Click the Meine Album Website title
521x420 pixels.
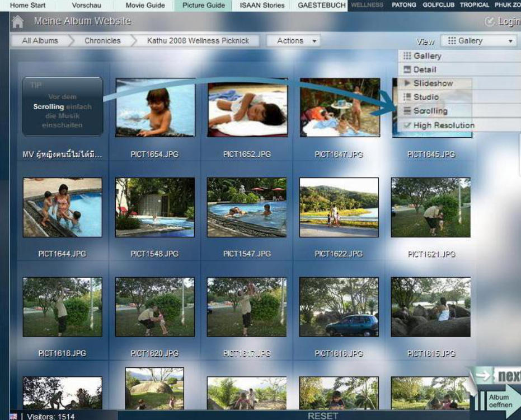pos(82,21)
